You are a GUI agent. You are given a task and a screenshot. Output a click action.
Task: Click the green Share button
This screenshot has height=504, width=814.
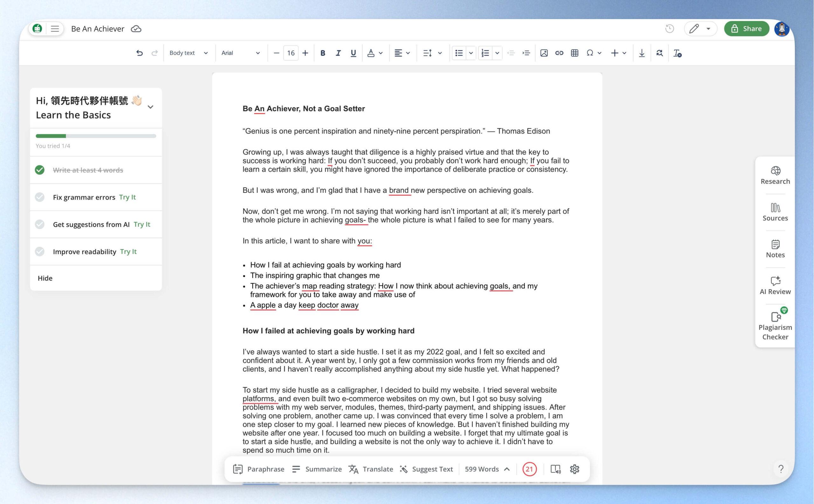746,29
